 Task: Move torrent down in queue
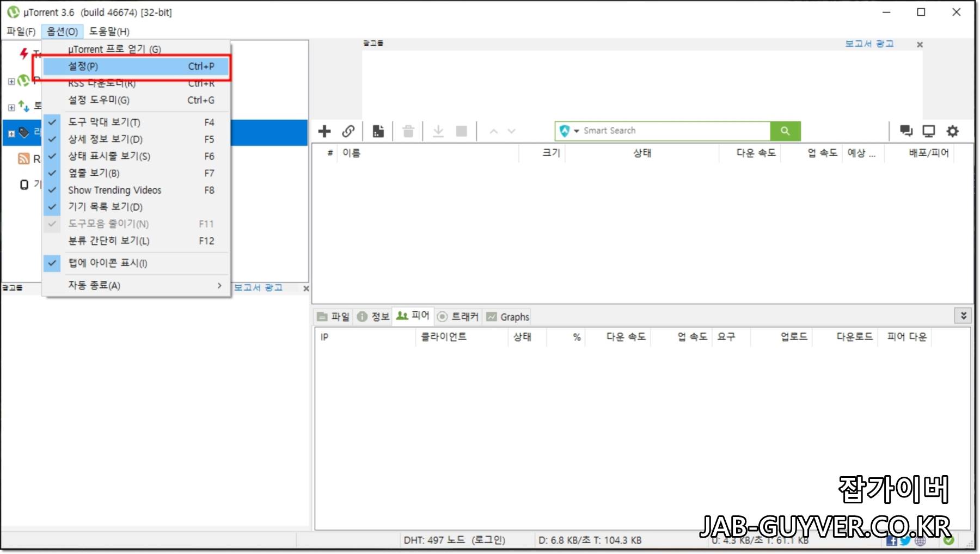[511, 131]
